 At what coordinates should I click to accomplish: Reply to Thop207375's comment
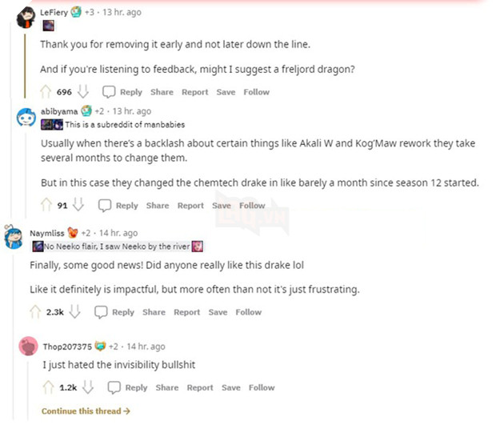[136, 387]
